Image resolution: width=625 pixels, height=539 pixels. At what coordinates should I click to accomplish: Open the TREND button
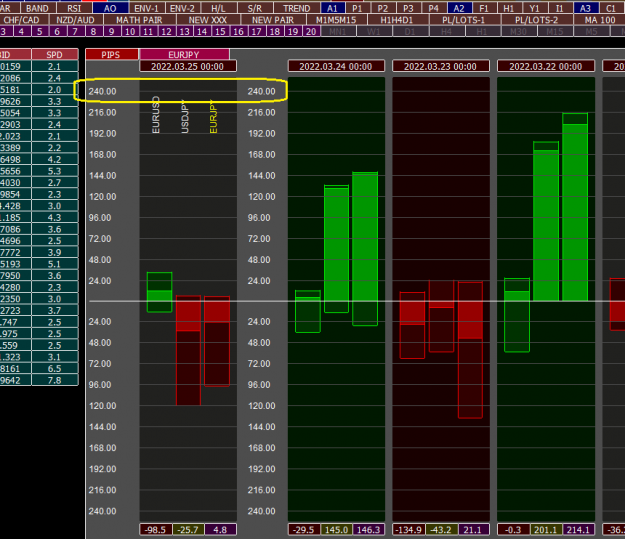(297, 8)
